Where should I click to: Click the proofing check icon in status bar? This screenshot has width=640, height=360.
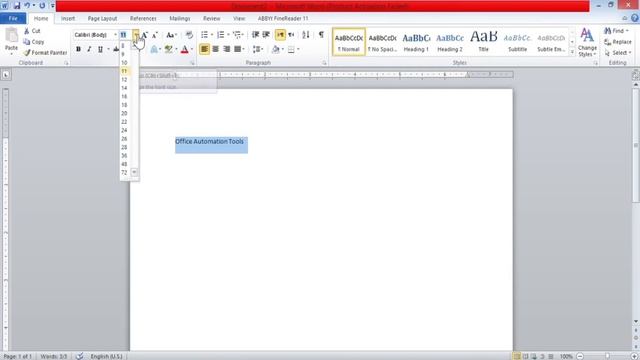(80, 356)
